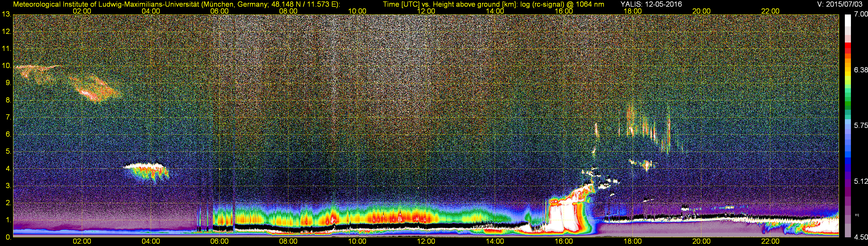Click the 1 km height axis label
Viewport: 868px width, 246px height.
8,220
